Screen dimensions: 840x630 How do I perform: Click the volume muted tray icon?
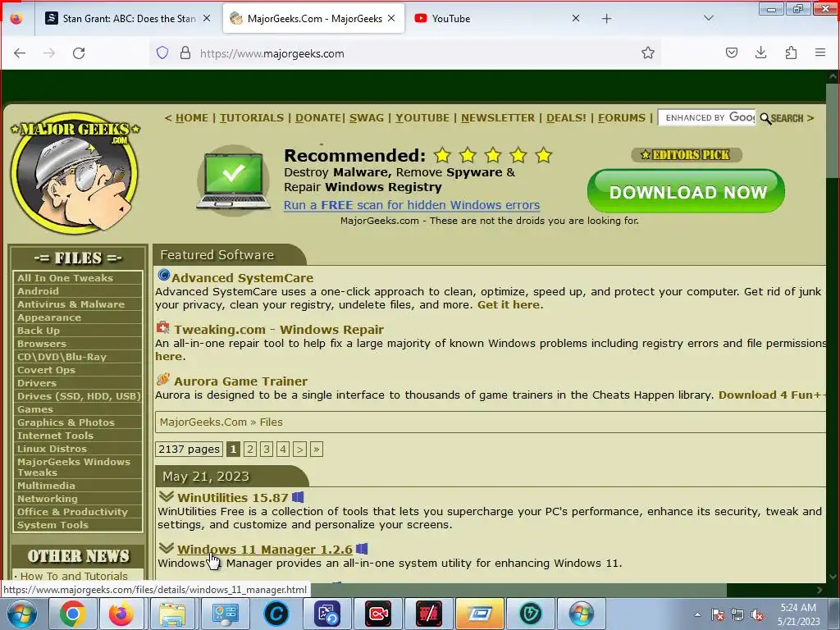point(757,614)
